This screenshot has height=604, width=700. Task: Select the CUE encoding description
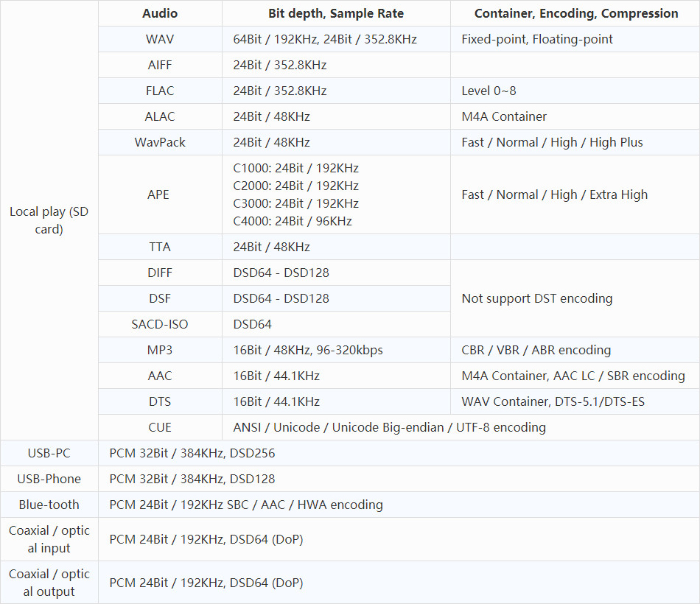point(389,427)
